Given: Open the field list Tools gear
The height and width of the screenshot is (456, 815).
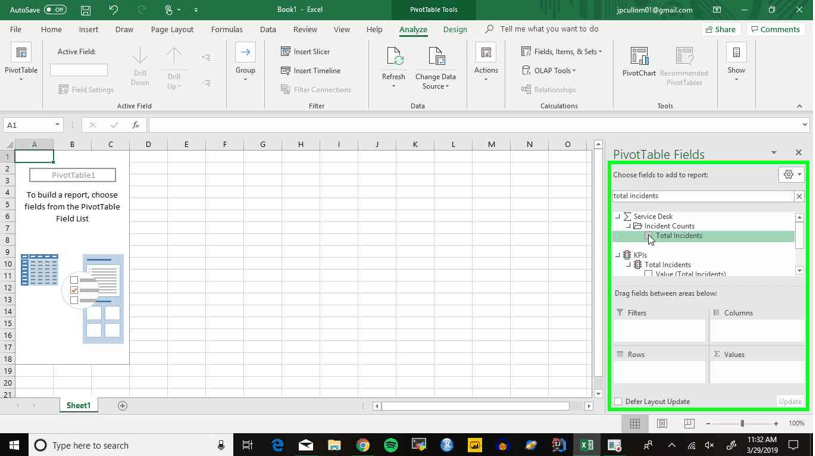Looking at the screenshot, I should [x=792, y=175].
